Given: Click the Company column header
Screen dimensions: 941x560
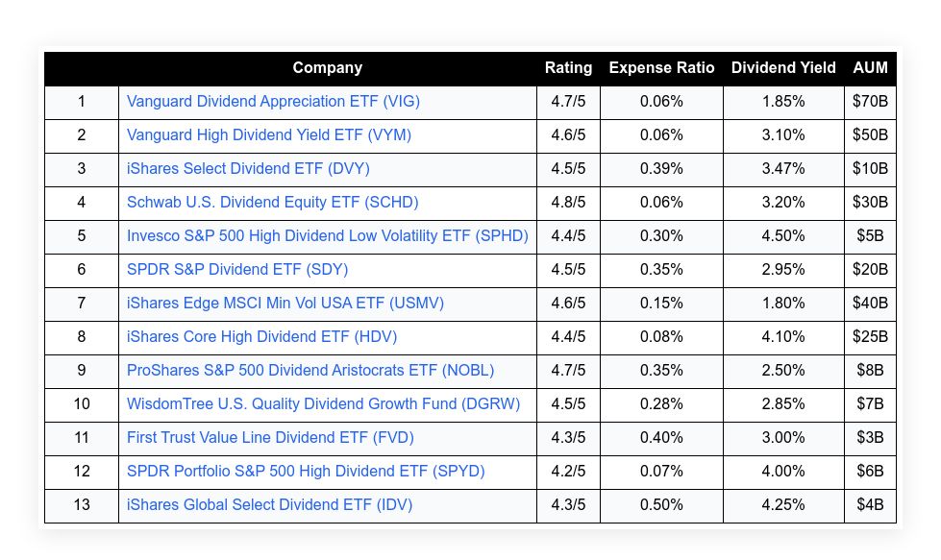Looking at the screenshot, I should click(x=328, y=68).
